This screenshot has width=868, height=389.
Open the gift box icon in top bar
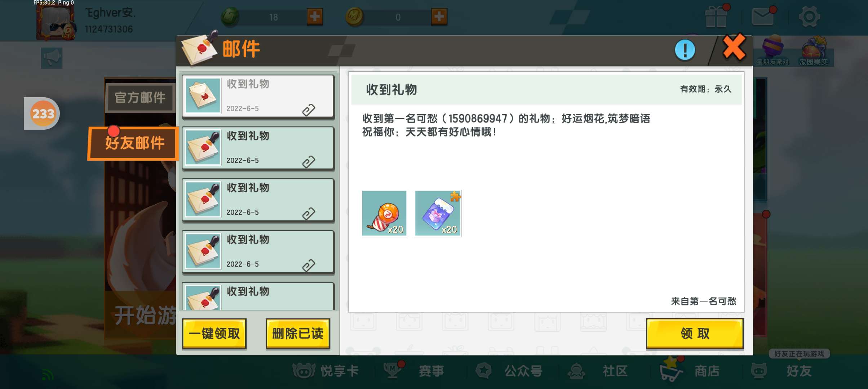(x=716, y=17)
